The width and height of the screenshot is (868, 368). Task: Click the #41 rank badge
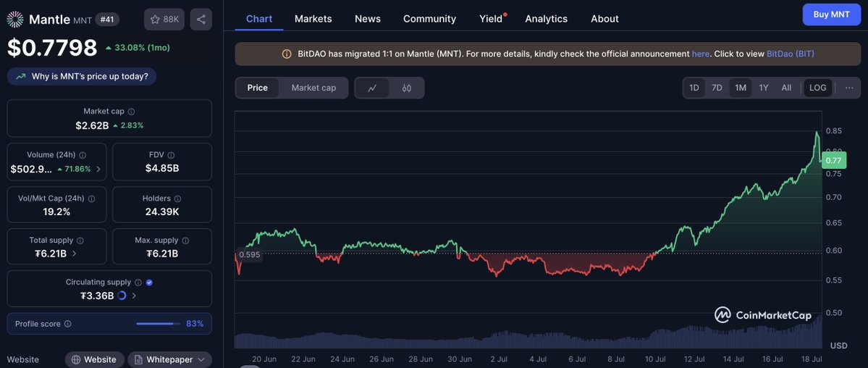[x=107, y=20]
